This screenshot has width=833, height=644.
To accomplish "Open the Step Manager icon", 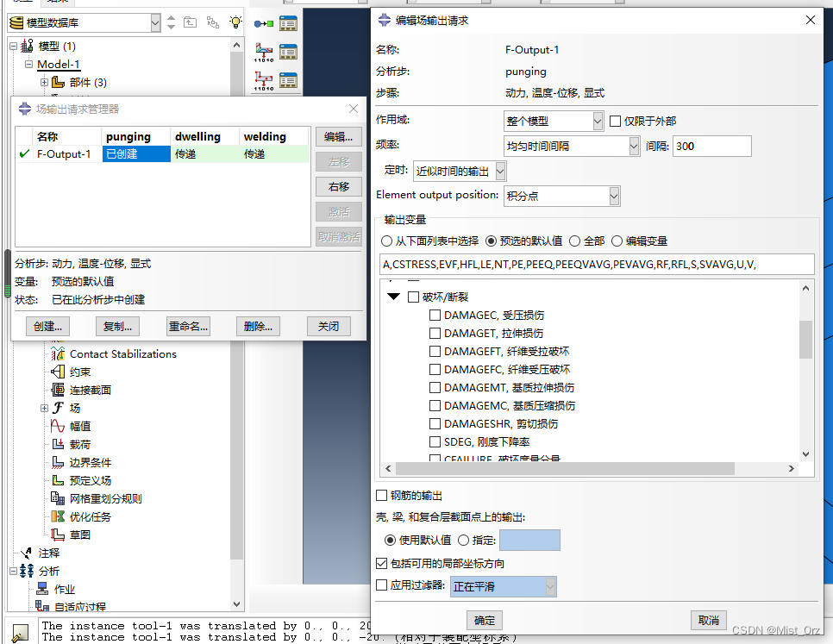I will (x=289, y=22).
